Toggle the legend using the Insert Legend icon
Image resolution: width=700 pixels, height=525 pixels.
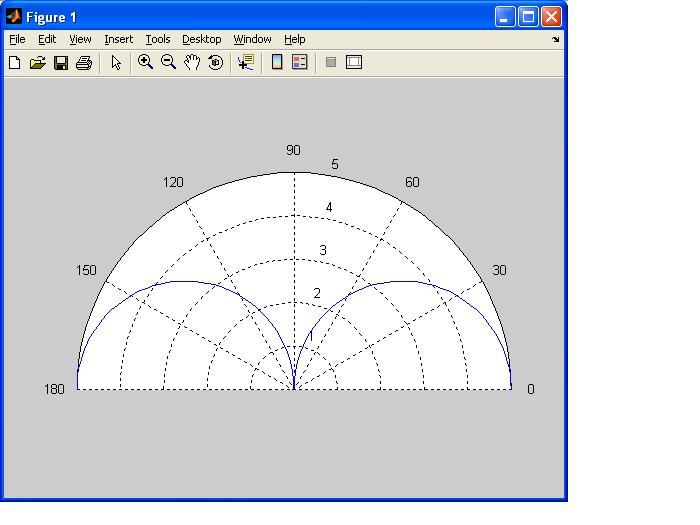pos(299,62)
